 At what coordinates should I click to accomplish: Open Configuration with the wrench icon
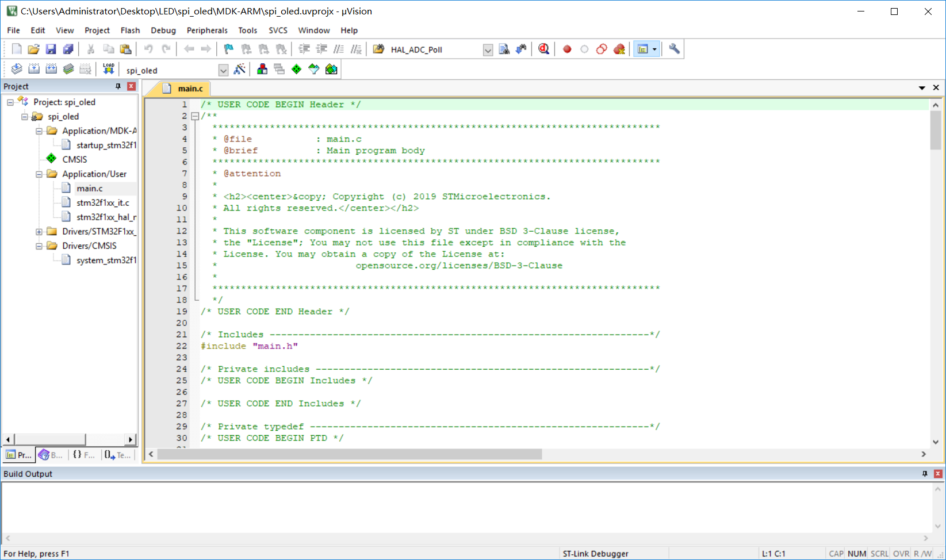point(674,49)
